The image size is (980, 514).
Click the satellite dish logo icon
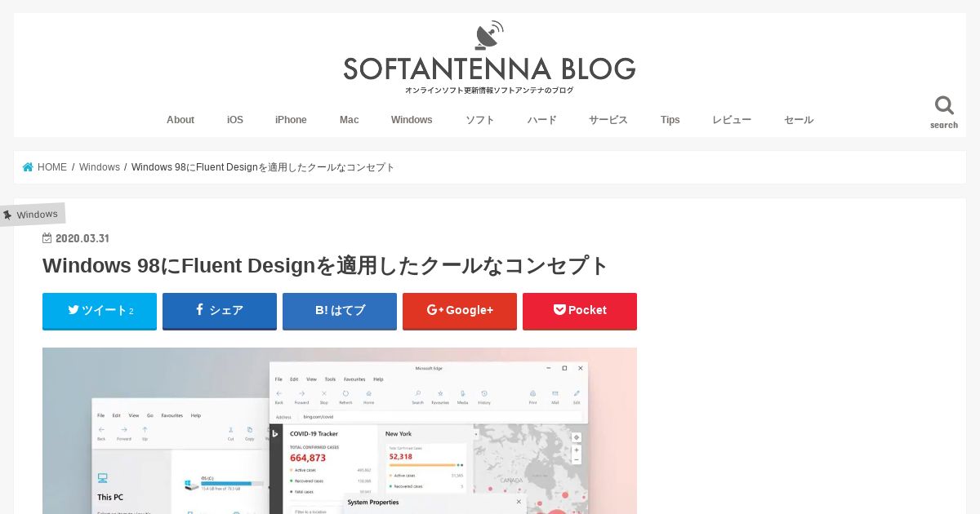pyautogui.click(x=489, y=35)
